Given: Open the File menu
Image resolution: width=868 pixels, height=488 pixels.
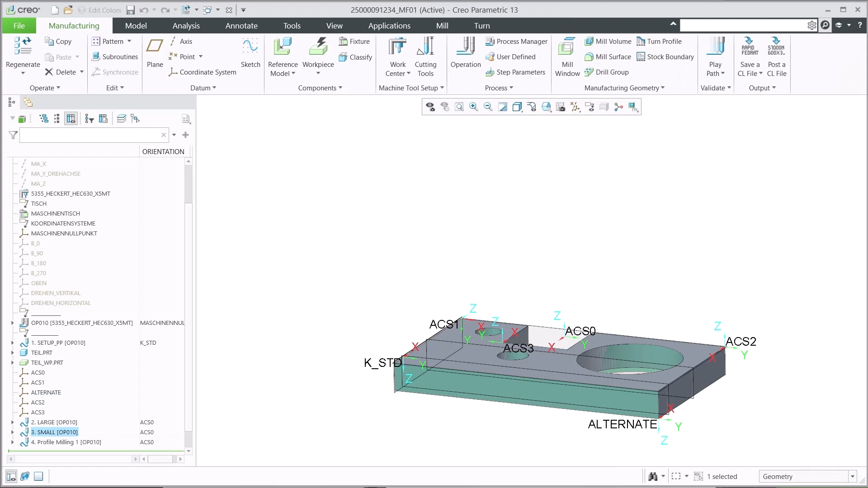Looking at the screenshot, I should [19, 26].
